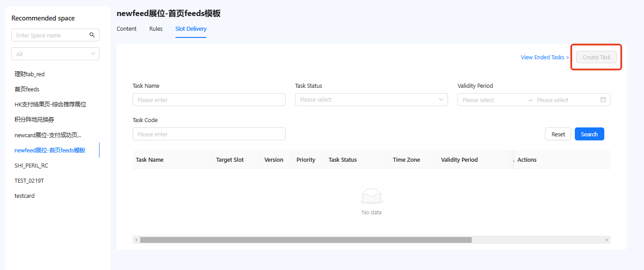Click the left arrow of horizontal scrollbar
This screenshot has width=644, height=270.
tap(136, 240)
